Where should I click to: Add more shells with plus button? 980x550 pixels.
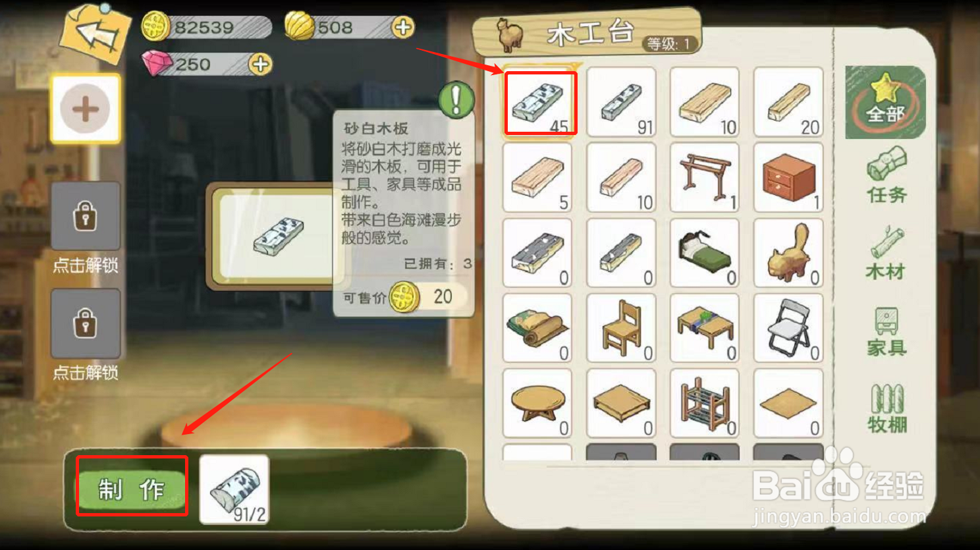(x=402, y=27)
